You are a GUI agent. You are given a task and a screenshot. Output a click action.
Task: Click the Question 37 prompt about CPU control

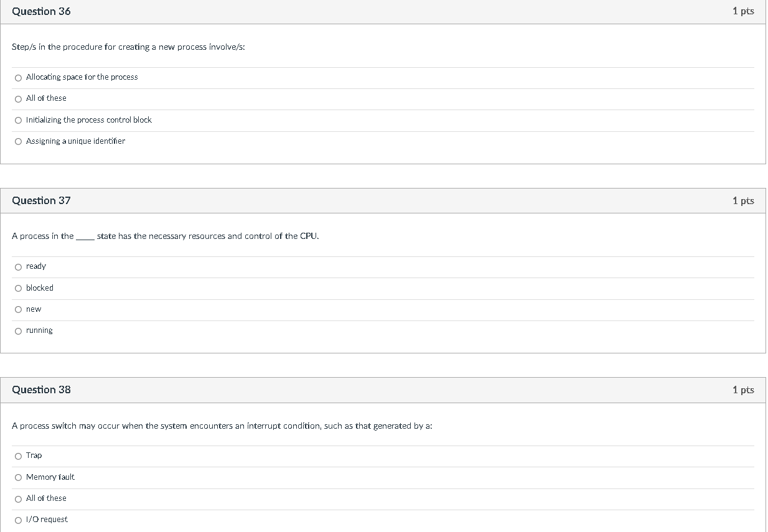[x=166, y=236]
